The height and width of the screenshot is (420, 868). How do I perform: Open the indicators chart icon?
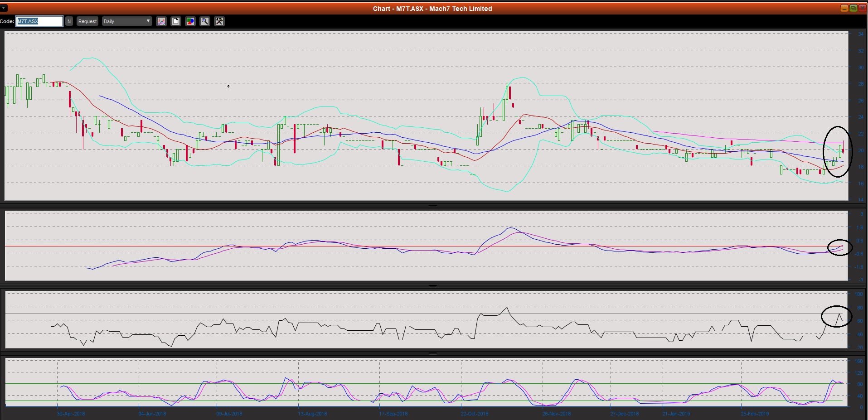[161, 21]
